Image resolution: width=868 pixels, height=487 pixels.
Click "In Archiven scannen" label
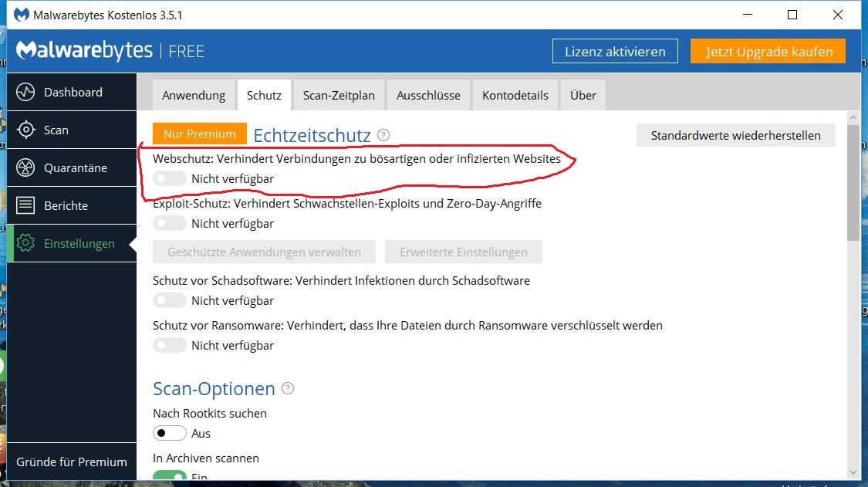[x=206, y=458]
